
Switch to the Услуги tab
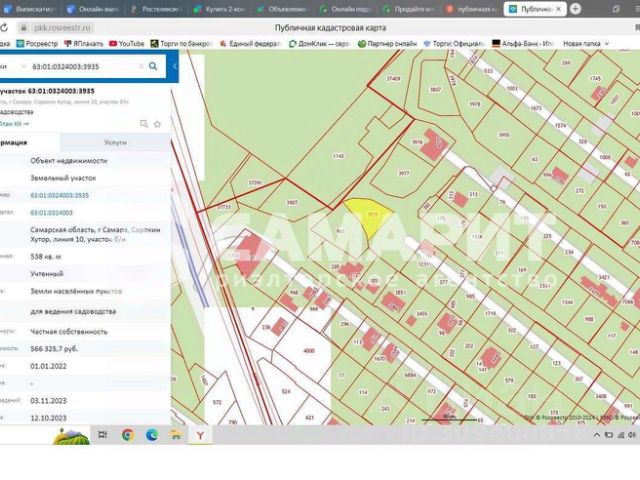pos(115,142)
